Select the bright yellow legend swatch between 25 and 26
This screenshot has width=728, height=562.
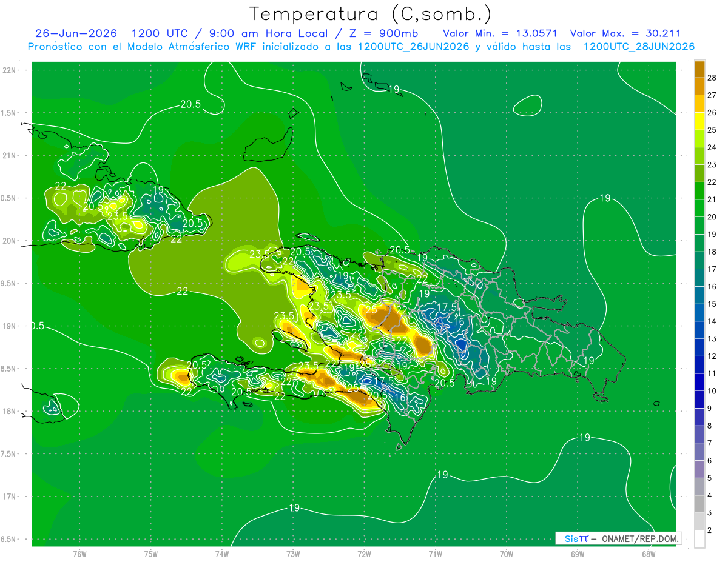699,121
